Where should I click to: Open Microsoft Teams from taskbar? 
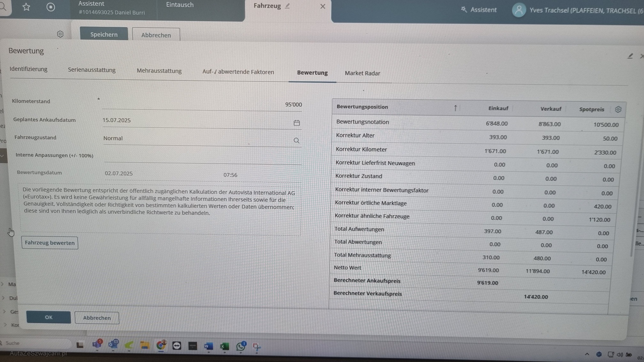click(x=97, y=344)
